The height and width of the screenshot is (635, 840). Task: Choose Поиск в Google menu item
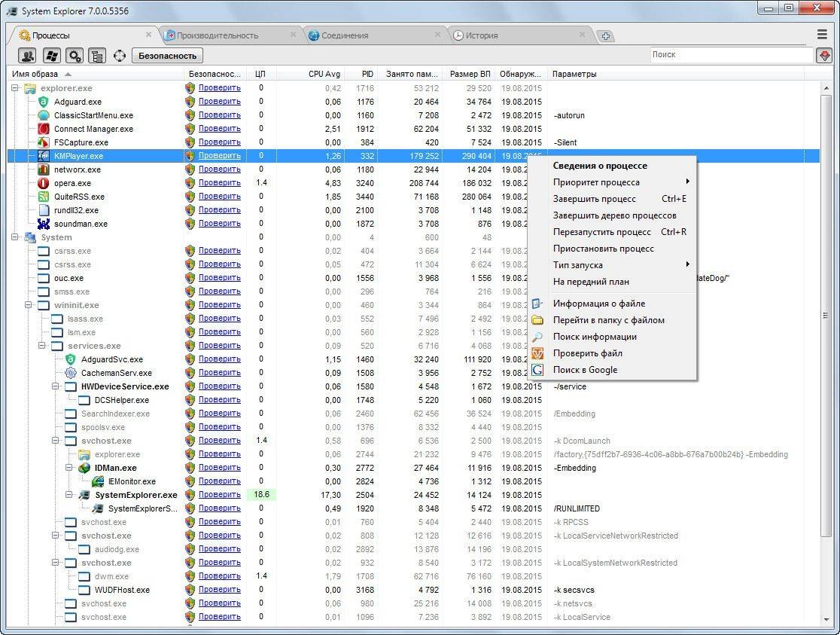(612, 370)
